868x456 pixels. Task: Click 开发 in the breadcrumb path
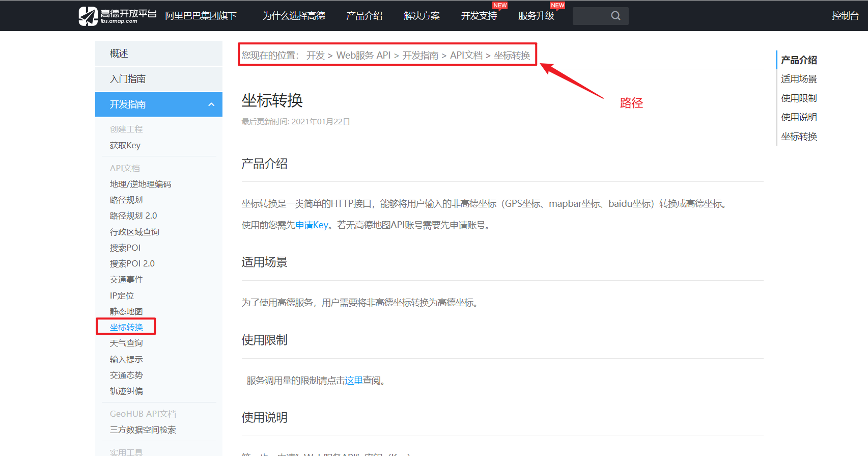[316, 55]
